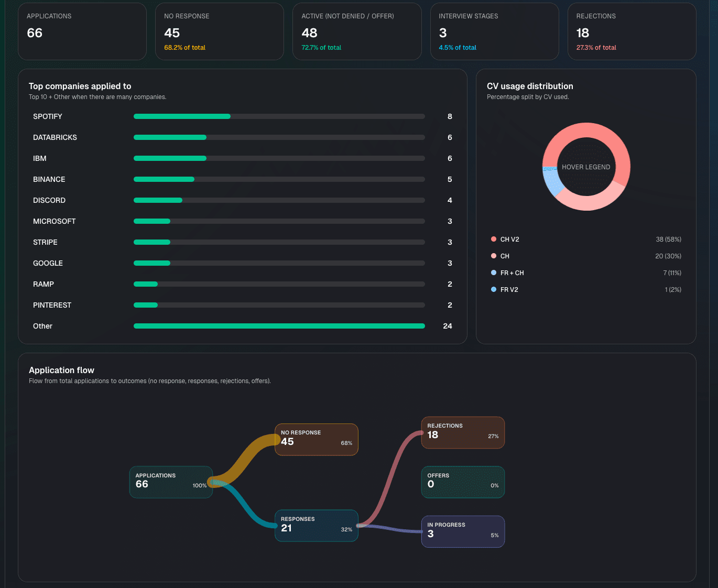Click the NO RESPONSE node in the flow

(x=316, y=439)
